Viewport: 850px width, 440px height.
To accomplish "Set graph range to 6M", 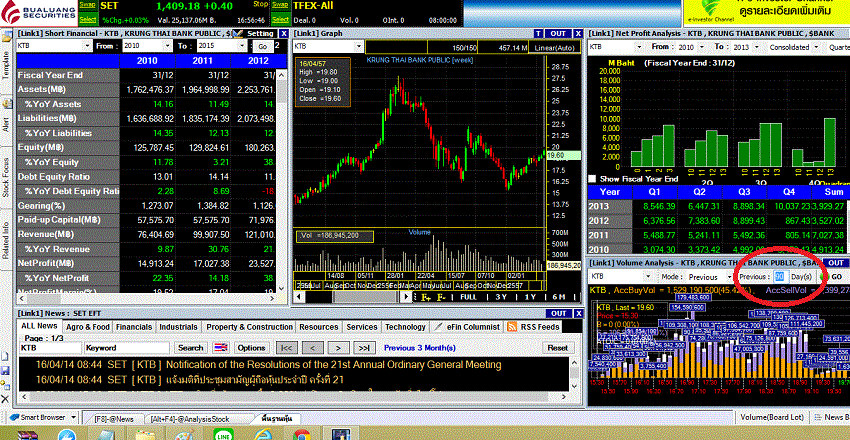I will pyautogui.click(x=558, y=297).
